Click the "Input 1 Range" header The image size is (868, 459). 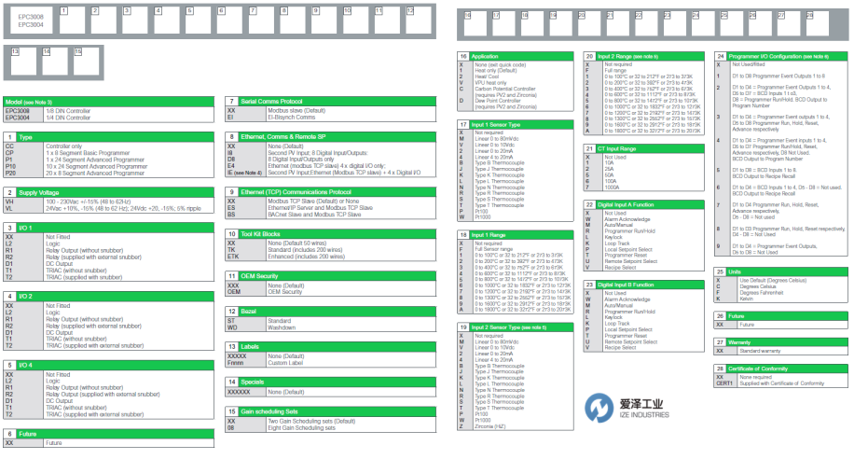tap(516, 235)
